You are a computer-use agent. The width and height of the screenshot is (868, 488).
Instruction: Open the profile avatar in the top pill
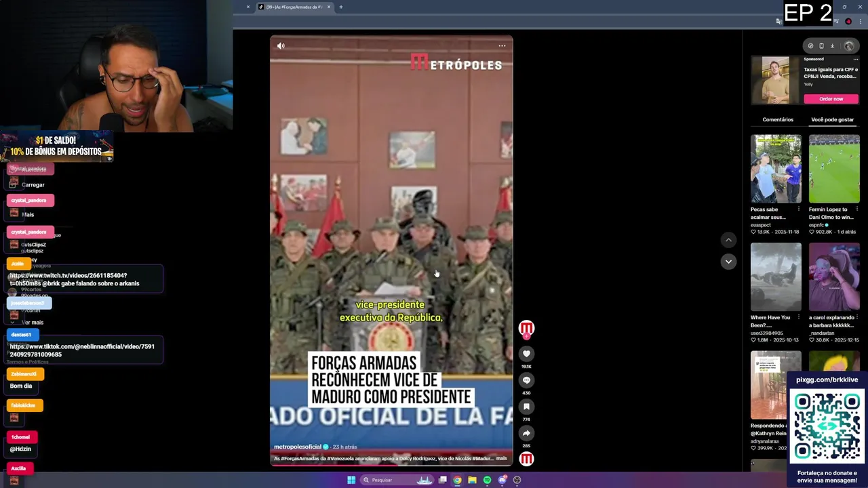[x=848, y=46]
